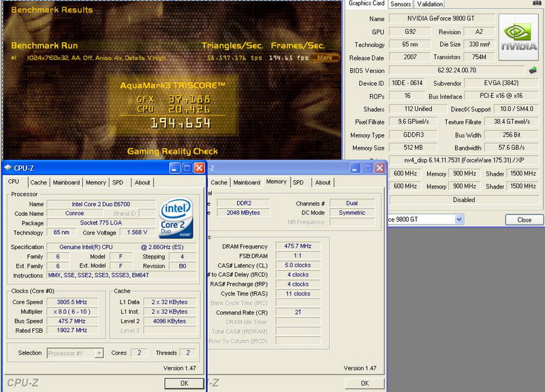Click the FSB:DRAM ratio value 1:1
This screenshot has height=392, width=545.
pos(298,255)
